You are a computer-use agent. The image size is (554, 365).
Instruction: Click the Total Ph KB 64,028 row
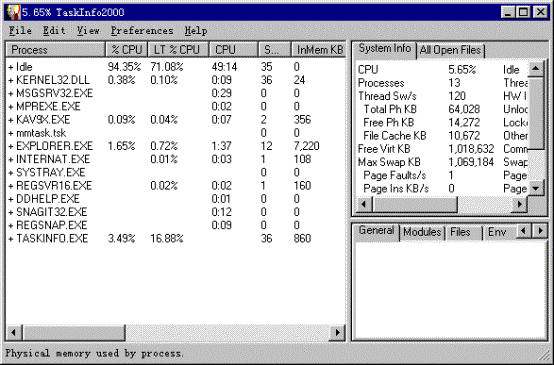click(x=442, y=110)
